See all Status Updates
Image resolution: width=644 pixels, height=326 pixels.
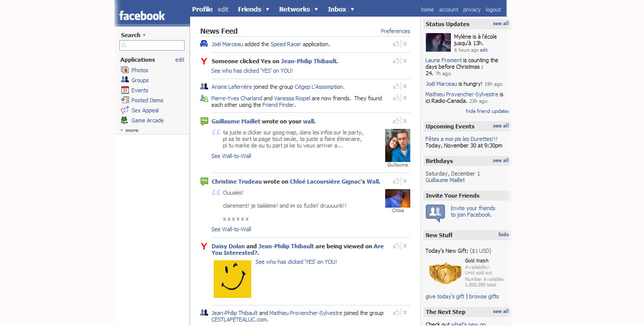pos(501,24)
